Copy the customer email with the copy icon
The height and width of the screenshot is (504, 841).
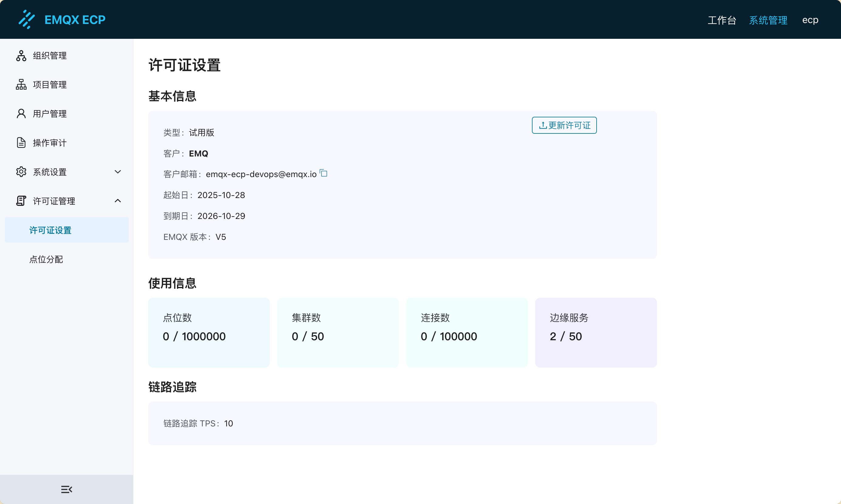324,173
